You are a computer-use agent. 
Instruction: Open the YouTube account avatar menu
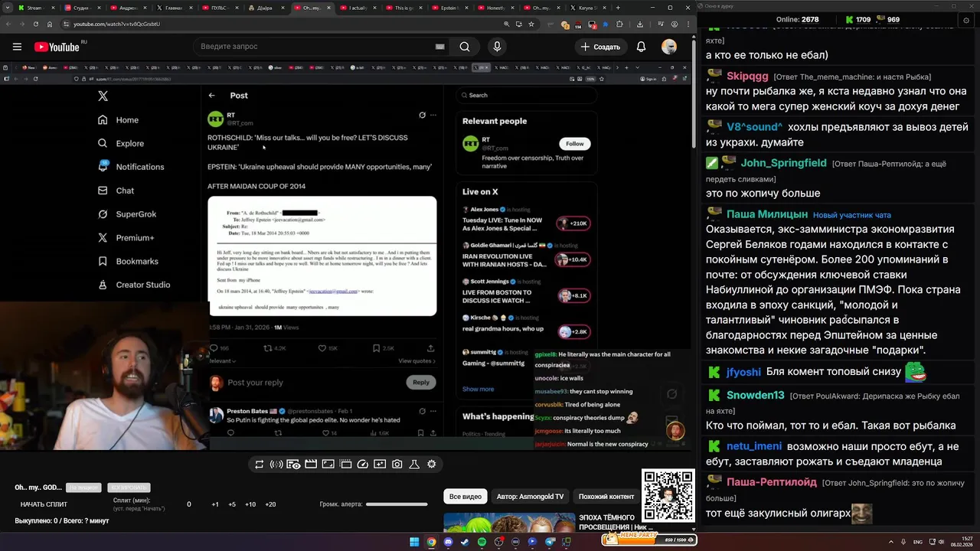669,47
